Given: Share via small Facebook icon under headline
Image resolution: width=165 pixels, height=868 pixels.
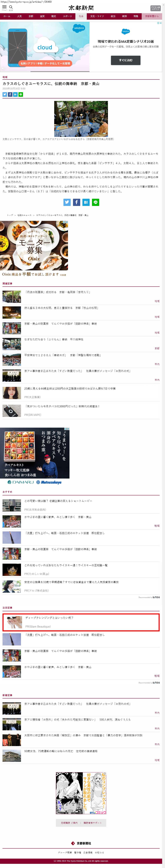Looking at the screenshot, I should (x=10, y=94).
